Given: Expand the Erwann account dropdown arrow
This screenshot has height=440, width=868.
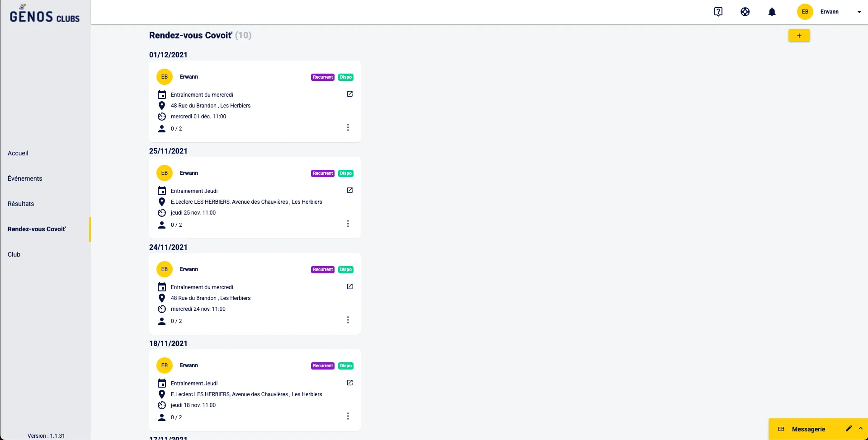Looking at the screenshot, I should tap(859, 12).
